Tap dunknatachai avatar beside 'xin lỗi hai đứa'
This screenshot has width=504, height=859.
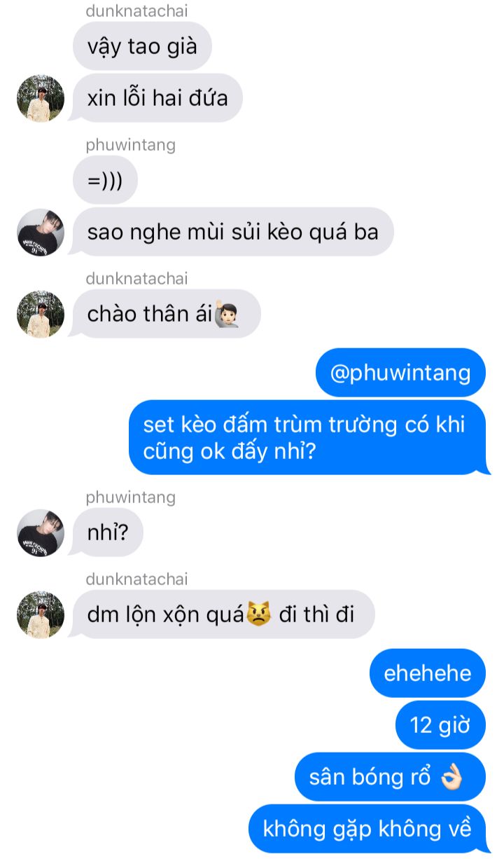pos(41,98)
